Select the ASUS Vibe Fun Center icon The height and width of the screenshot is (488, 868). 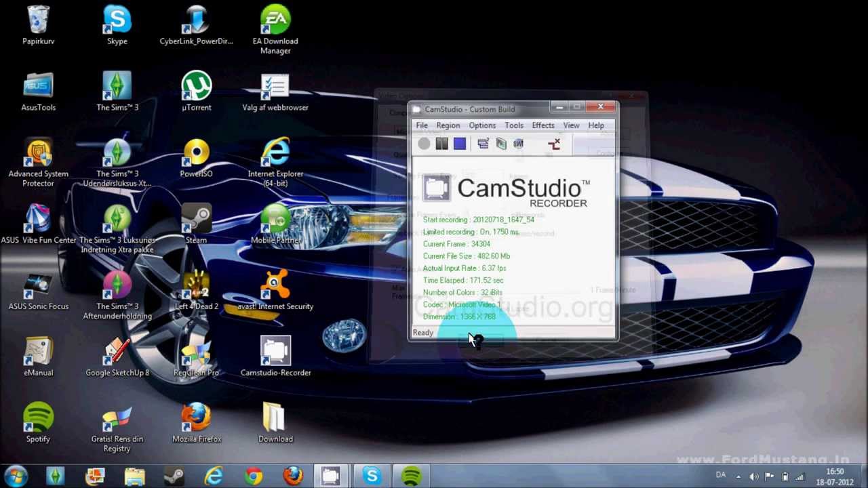pos(39,224)
